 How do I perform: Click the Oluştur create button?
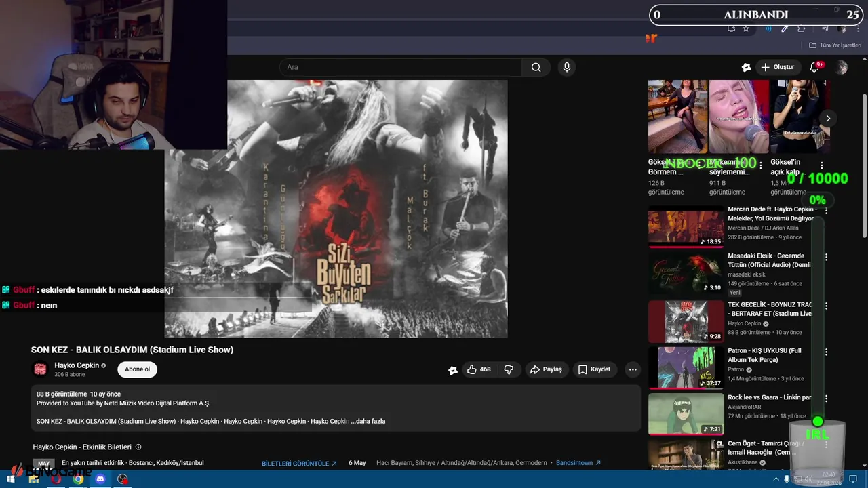tap(777, 67)
